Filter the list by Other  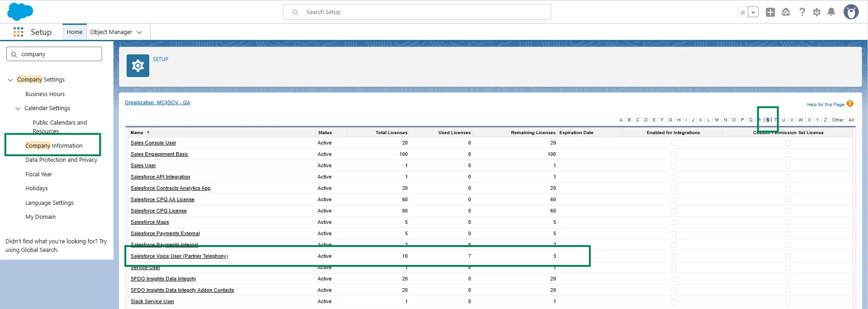point(838,120)
